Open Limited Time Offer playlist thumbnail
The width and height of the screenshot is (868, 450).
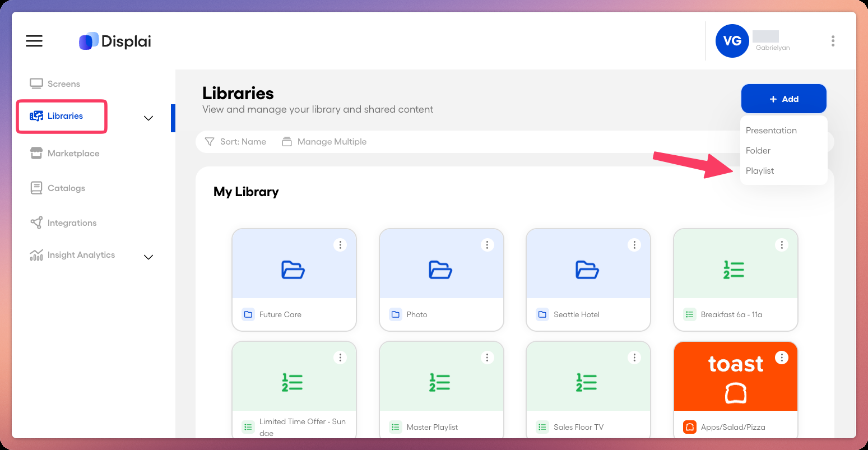click(x=294, y=376)
